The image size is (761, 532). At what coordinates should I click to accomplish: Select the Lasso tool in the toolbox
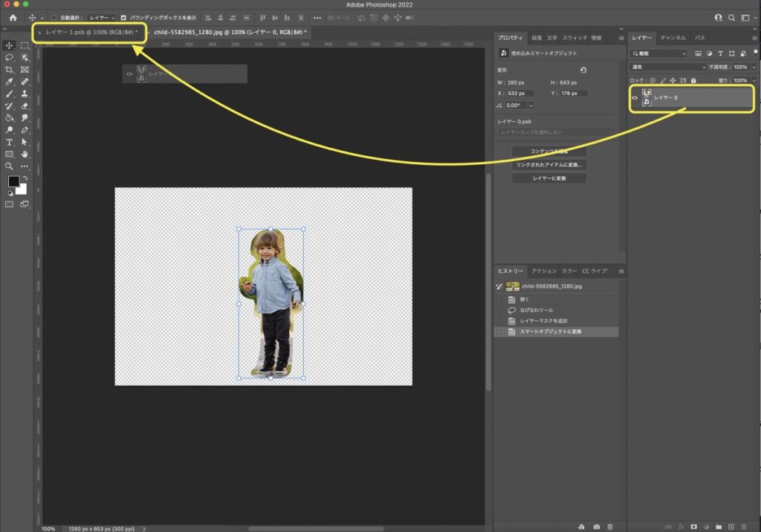(9, 57)
